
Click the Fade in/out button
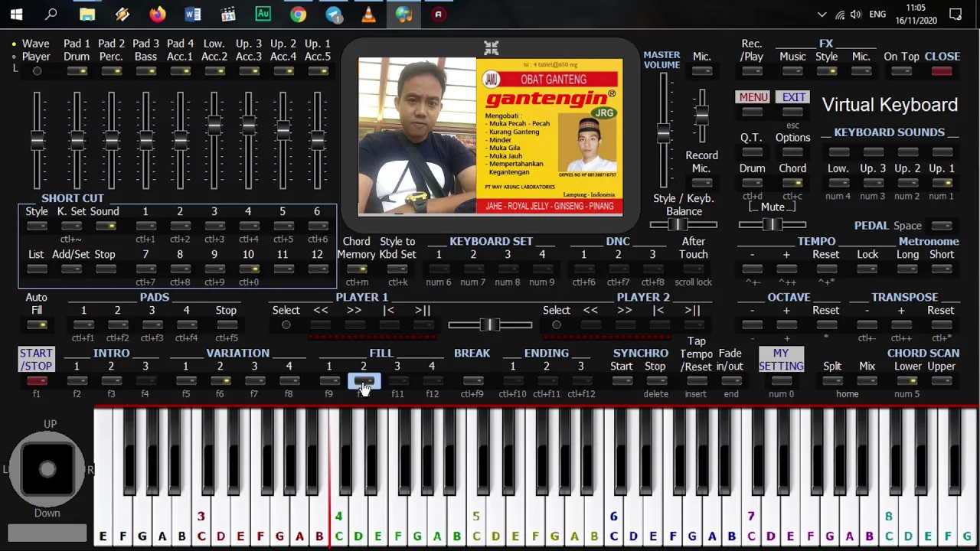730,381
